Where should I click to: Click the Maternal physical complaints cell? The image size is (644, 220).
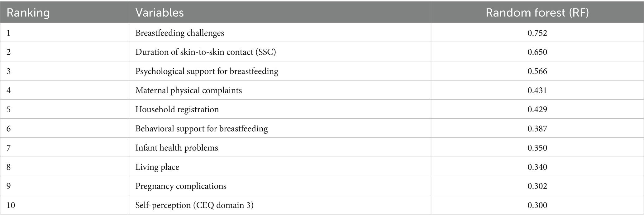(x=188, y=90)
